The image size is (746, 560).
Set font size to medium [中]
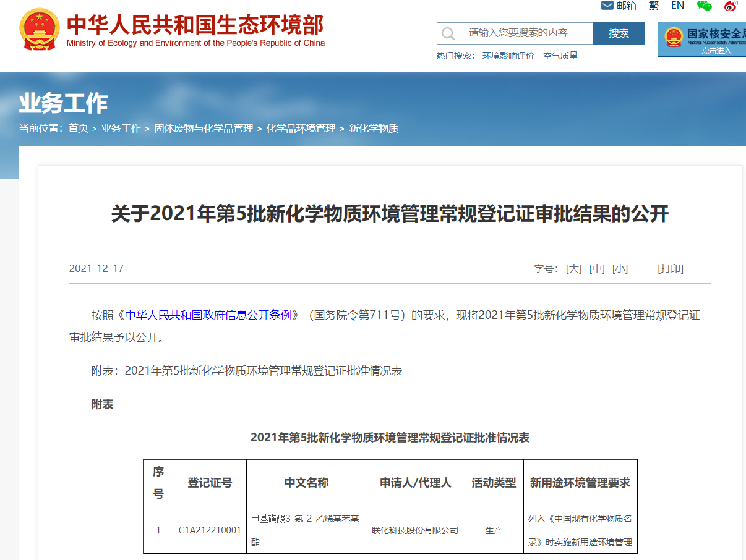tap(597, 269)
